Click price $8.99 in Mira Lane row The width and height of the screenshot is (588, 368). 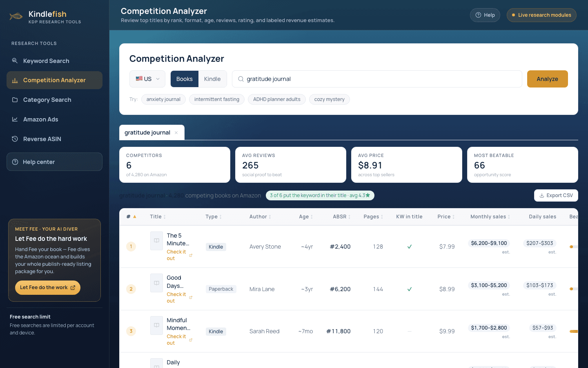(x=447, y=289)
